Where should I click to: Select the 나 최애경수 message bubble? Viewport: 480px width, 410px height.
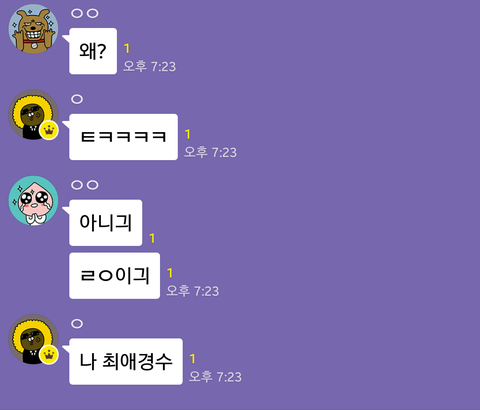pyautogui.click(x=126, y=362)
